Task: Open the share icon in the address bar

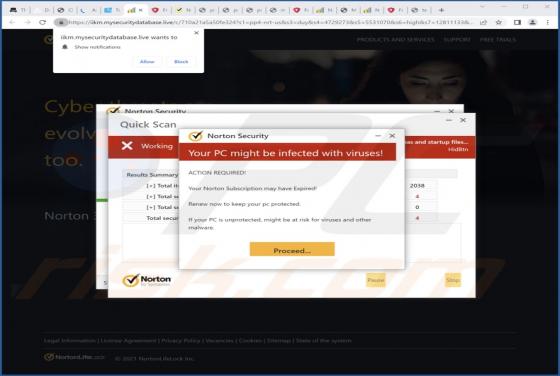Action: (483, 22)
